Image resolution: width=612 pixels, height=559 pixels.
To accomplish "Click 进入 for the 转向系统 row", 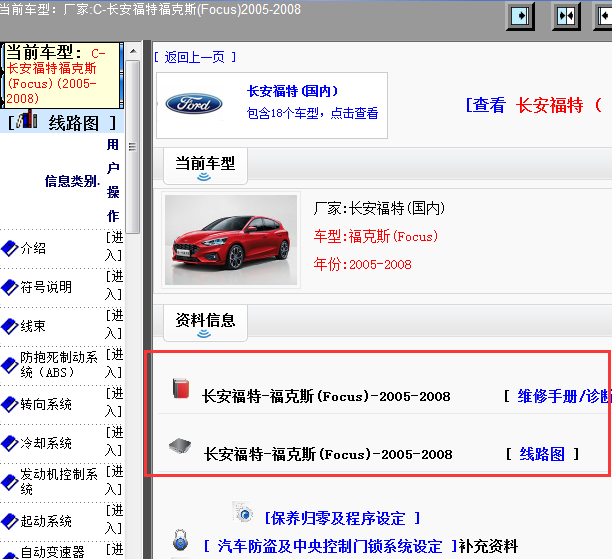I will 114,402.
